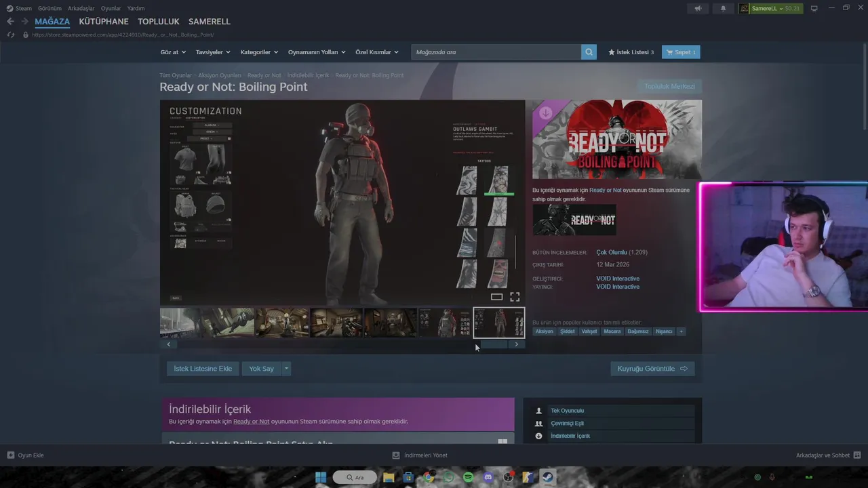Open the Arkadaşlar menu
868x488 pixels.
[x=81, y=9]
